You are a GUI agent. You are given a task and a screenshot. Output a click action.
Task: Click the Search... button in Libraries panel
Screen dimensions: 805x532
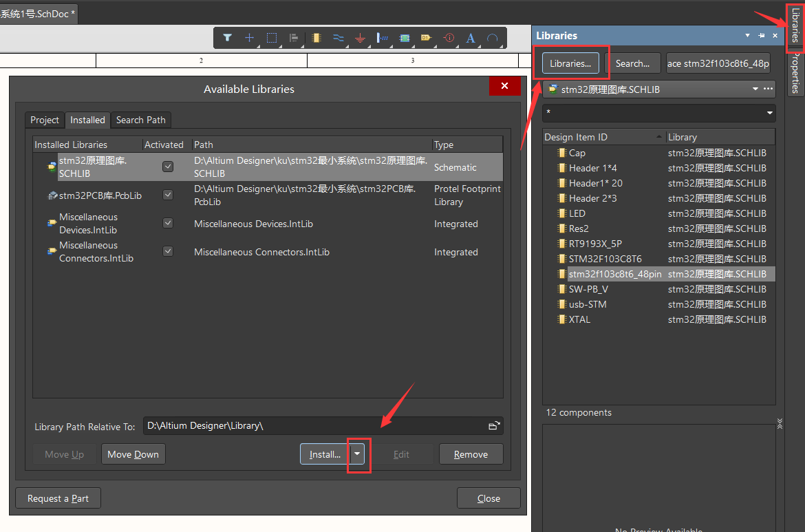click(x=632, y=63)
